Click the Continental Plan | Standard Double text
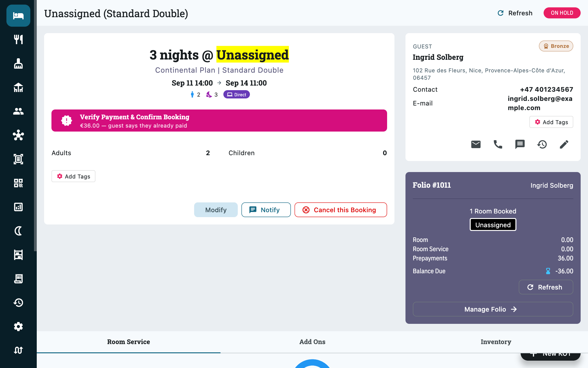This screenshot has width=588, height=368. (219, 70)
